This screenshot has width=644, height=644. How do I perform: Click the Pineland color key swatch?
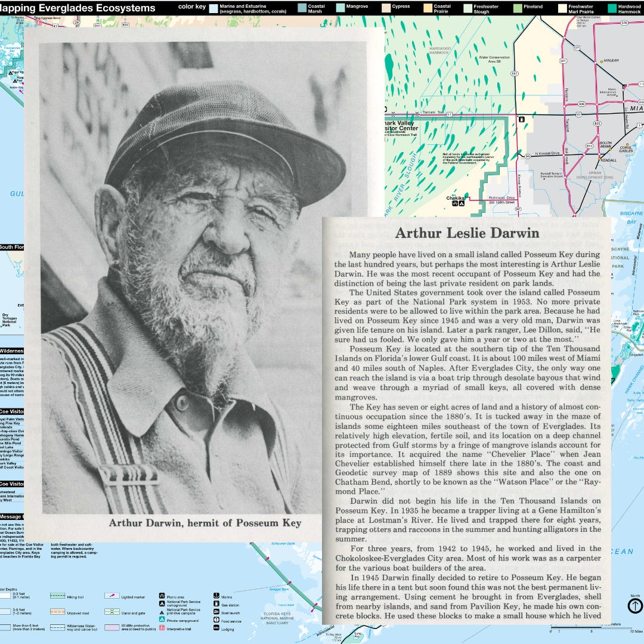518,8
